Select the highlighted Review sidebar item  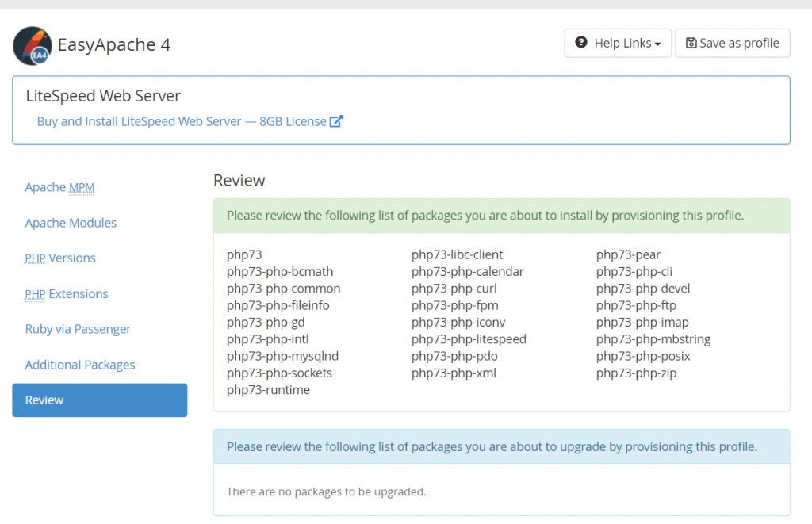pos(99,400)
